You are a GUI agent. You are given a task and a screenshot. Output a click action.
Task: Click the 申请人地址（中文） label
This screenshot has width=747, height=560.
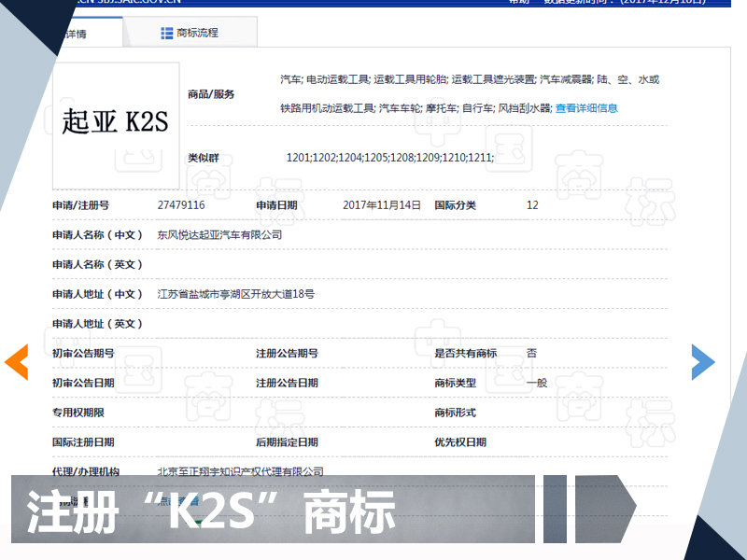(x=98, y=294)
